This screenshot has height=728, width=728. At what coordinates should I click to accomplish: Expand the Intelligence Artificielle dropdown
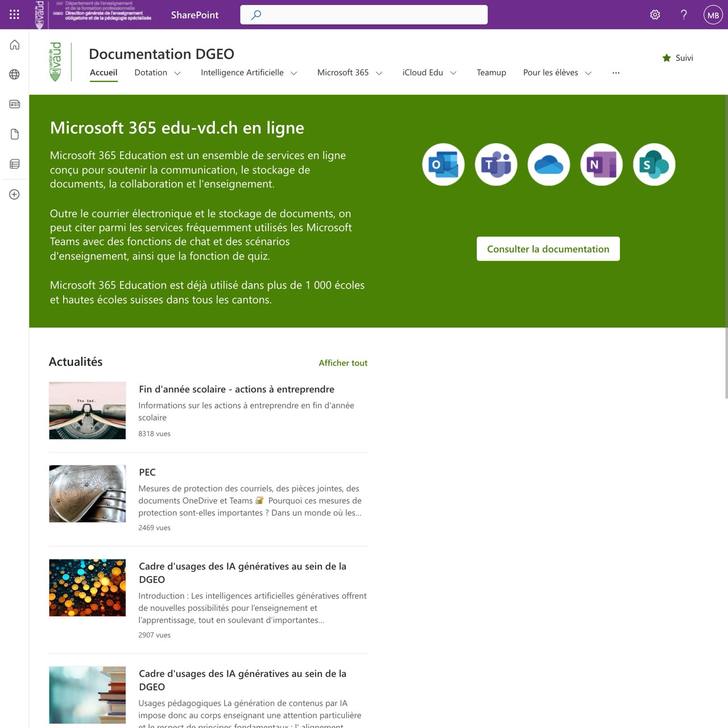(x=294, y=73)
